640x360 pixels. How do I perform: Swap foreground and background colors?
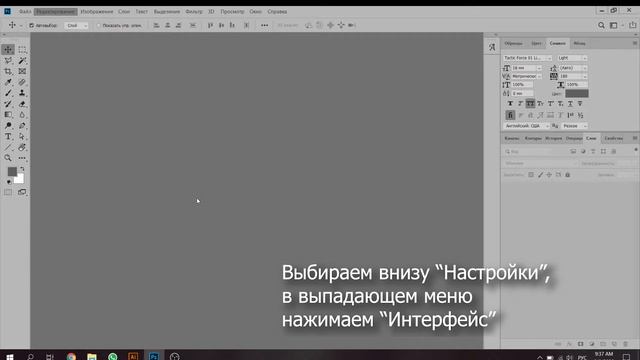[x=22, y=169]
